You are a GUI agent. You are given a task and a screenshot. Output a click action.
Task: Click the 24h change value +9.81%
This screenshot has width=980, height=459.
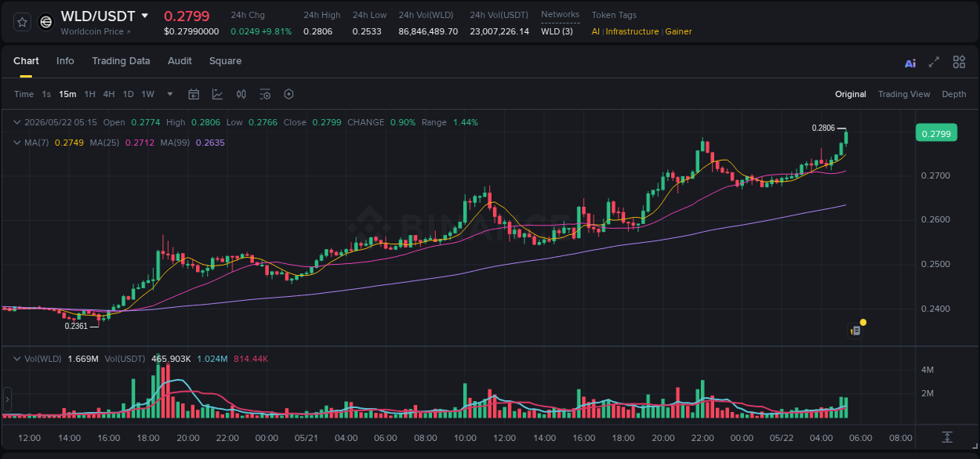click(x=277, y=31)
